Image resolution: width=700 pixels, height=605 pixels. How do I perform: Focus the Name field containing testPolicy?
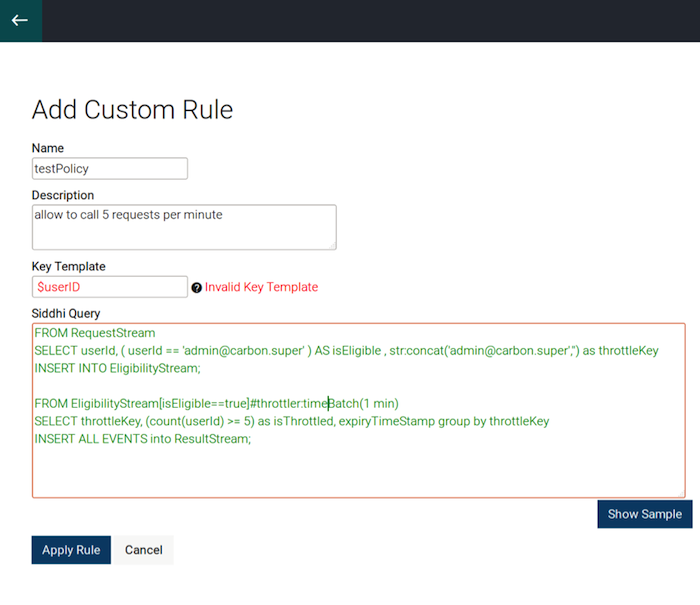(110, 168)
